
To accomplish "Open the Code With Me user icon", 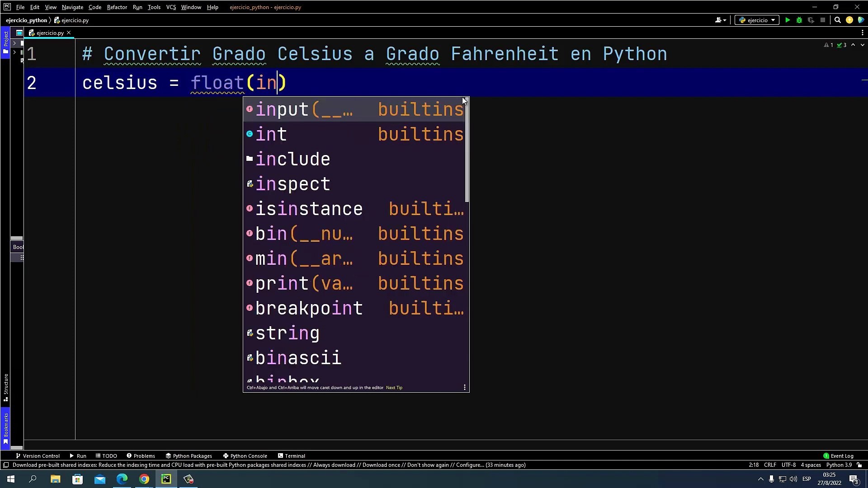I will [720, 20].
